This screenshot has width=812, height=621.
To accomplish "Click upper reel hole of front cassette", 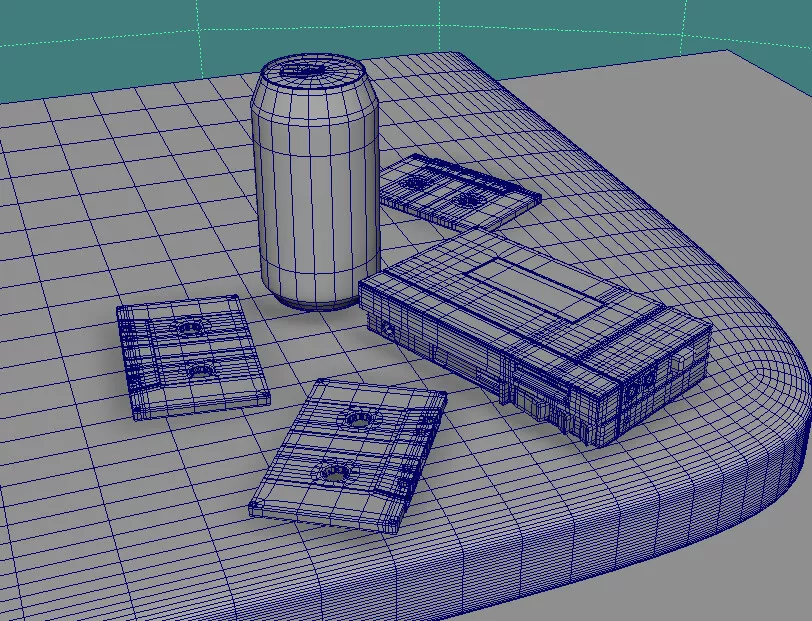I will coord(358,420).
